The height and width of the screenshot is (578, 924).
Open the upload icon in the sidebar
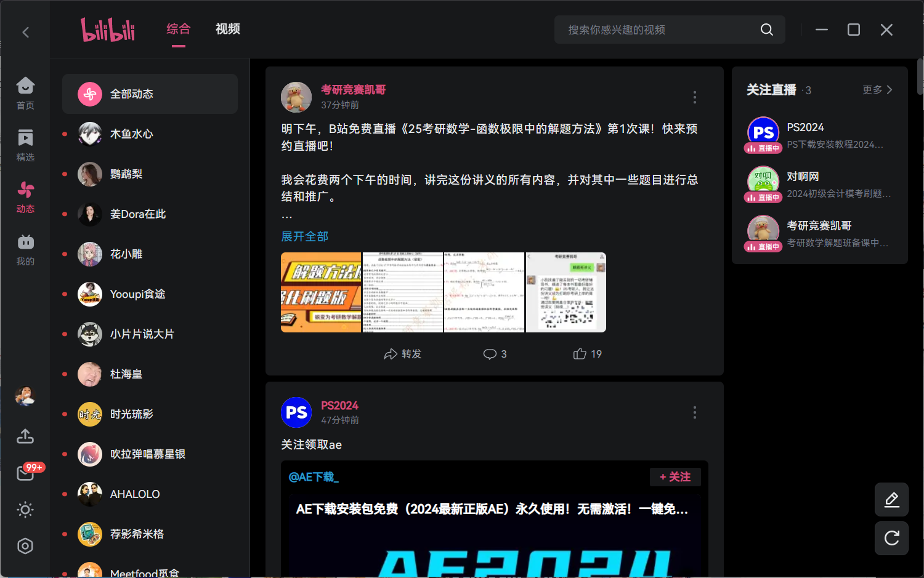click(x=25, y=436)
